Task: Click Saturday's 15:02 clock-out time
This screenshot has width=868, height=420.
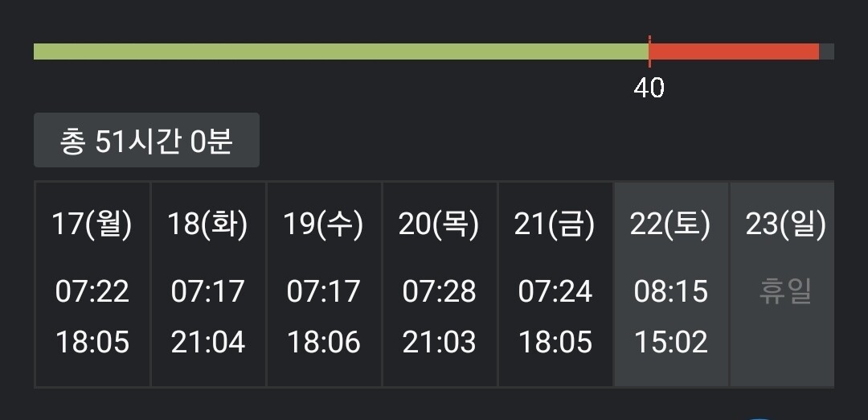Action: (x=670, y=342)
